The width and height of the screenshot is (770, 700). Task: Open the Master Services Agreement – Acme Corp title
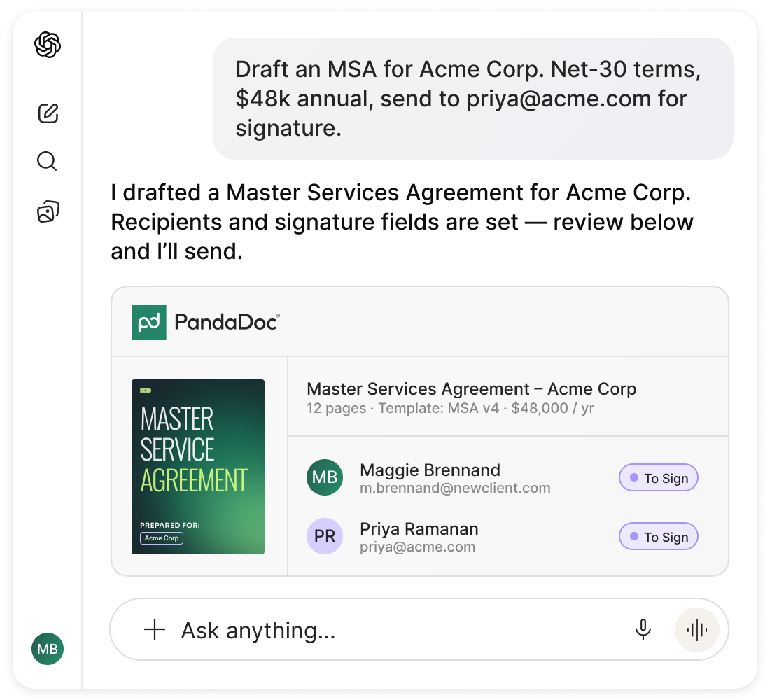pos(471,389)
